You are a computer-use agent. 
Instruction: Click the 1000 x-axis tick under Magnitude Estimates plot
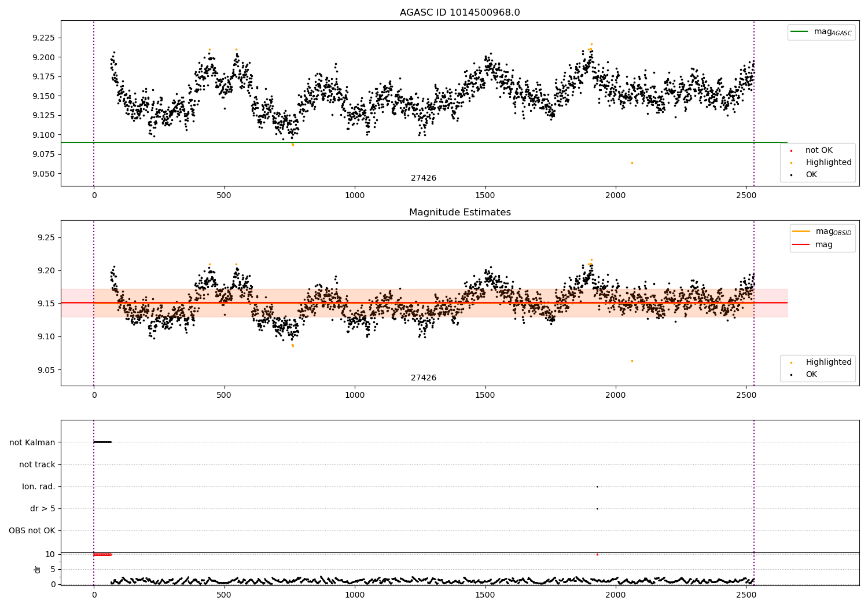355,395
